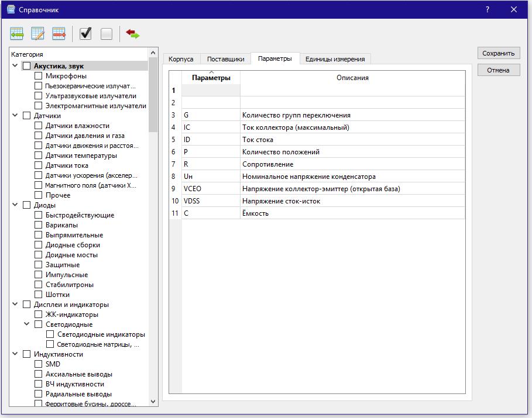The width and height of the screenshot is (532, 418).
Task: Collapse the Акустика, звук category
Action: (x=15, y=66)
